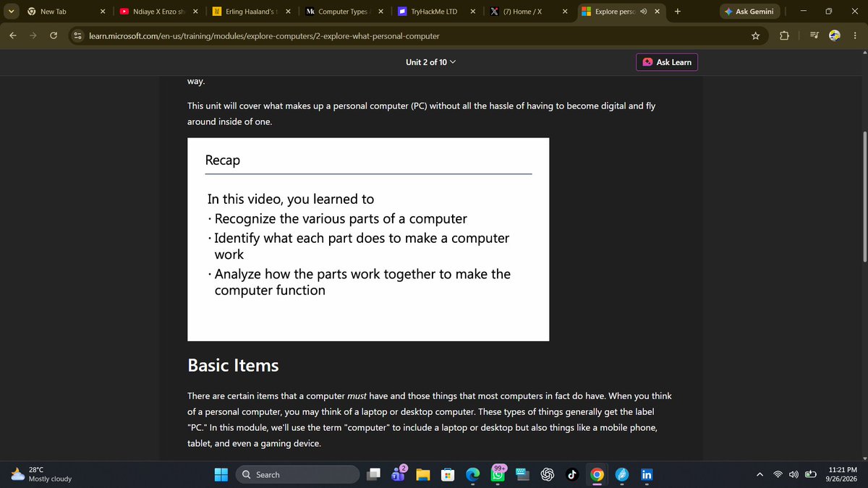The height and width of the screenshot is (488, 868).
Task: View site information icon in address bar
Action: click(77, 35)
